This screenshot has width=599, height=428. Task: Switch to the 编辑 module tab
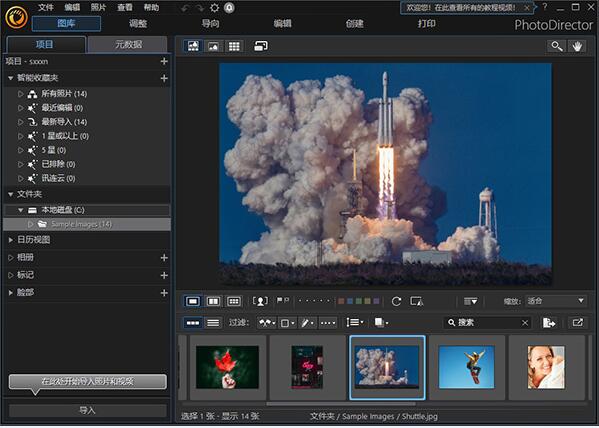(282, 24)
